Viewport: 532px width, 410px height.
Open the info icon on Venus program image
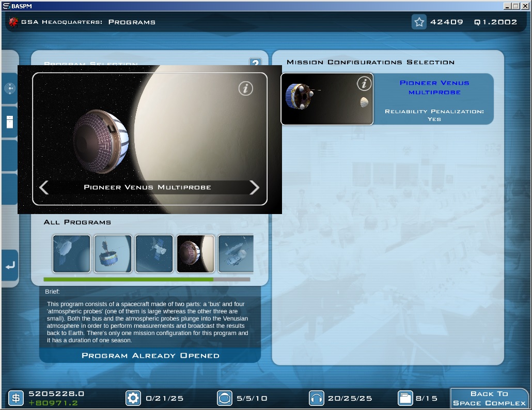coord(246,88)
